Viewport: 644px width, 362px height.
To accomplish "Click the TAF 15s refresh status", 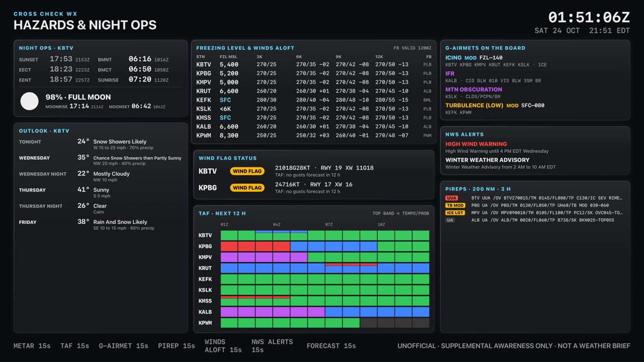I will (x=75, y=346).
